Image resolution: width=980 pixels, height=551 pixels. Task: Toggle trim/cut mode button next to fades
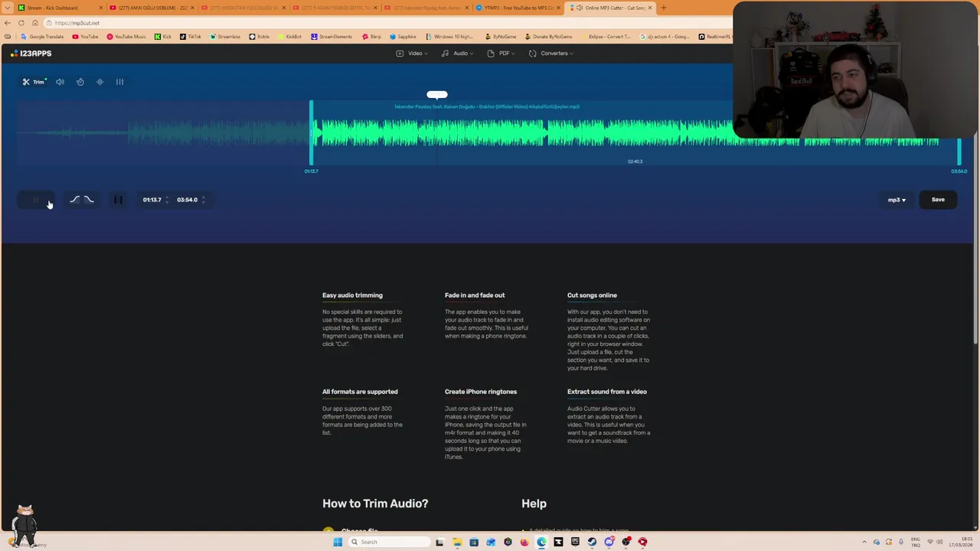pyautogui.click(x=118, y=200)
